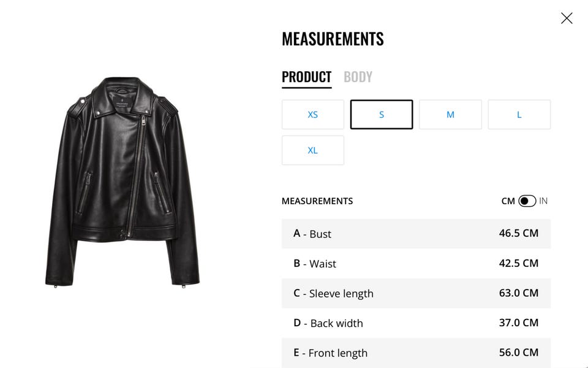
Task: Select the E - Front length row
Action: (416, 353)
